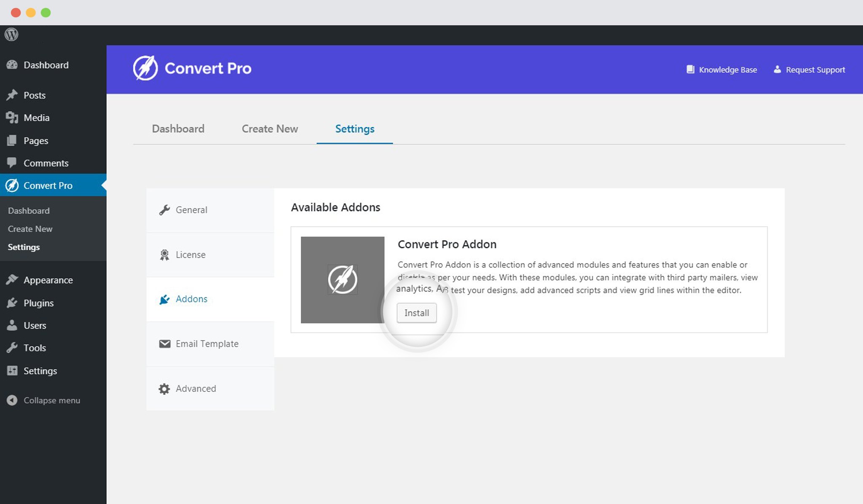The width and height of the screenshot is (863, 504).
Task: Click the Advanced gear icon
Action: [164, 389]
